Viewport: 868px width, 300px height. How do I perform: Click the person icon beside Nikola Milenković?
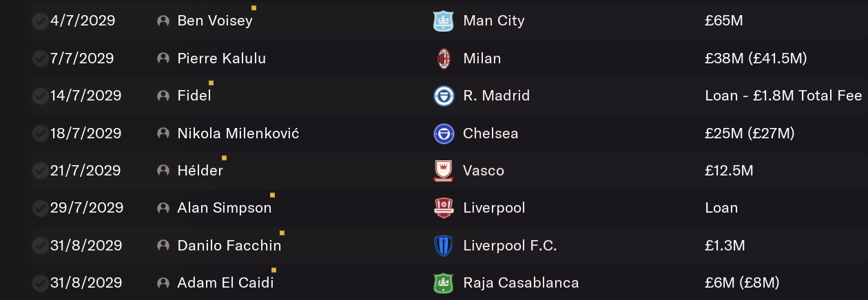pyautogui.click(x=163, y=133)
